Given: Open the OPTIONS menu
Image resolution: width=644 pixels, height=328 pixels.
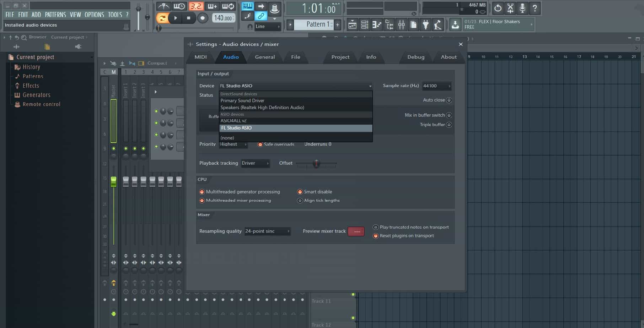Looking at the screenshot, I should point(94,15).
